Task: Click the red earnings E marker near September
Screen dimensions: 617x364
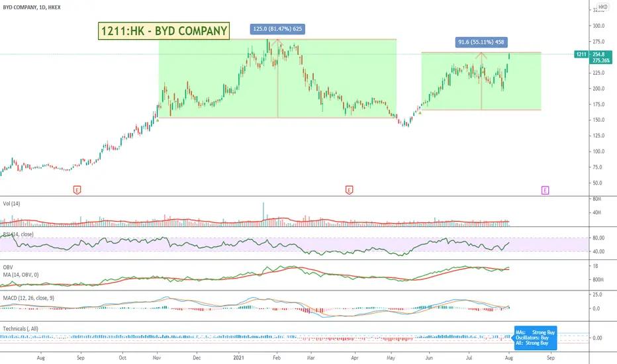Action: click(77, 191)
